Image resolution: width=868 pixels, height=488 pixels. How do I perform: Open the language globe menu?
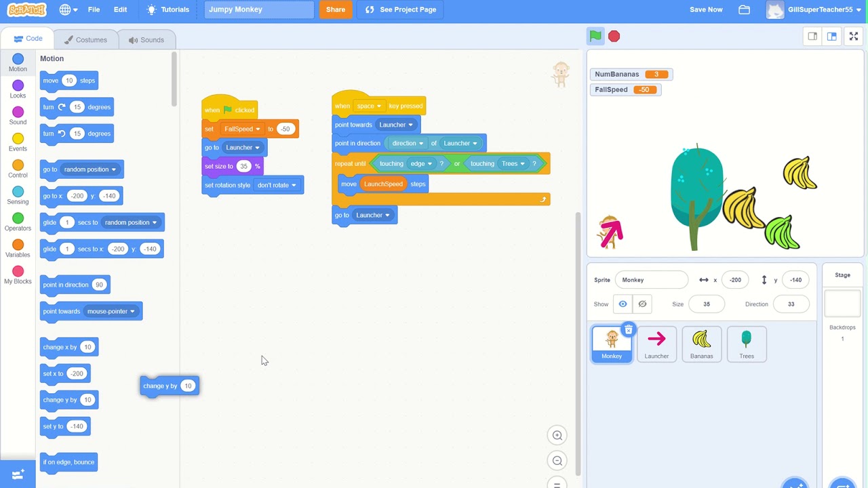click(68, 9)
